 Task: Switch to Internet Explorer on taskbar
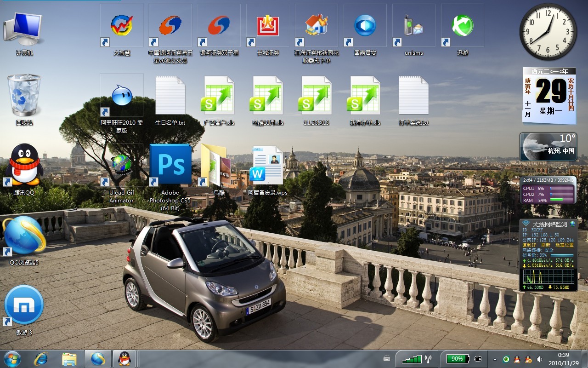pyautogui.click(x=41, y=358)
